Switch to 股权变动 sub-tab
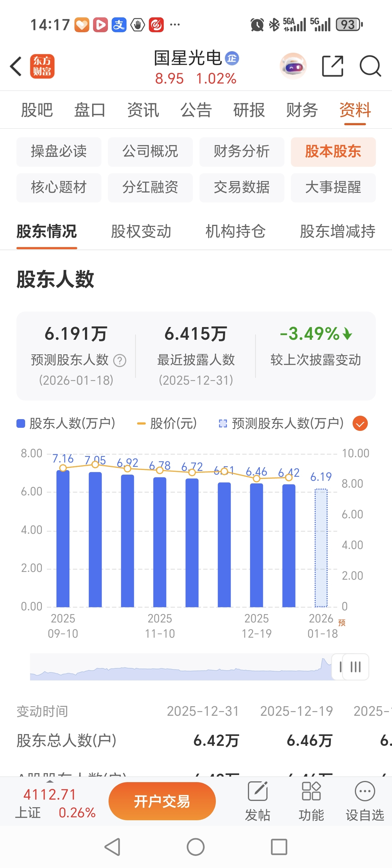Screen dimensions: 392x868 (141, 232)
